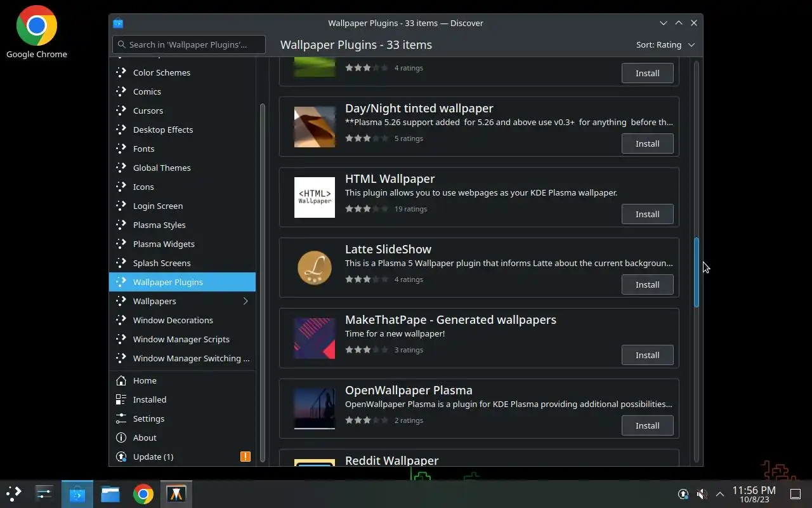Open the MakeThatPape thumbnail
This screenshot has height=508, width=812.
[315, 338]
